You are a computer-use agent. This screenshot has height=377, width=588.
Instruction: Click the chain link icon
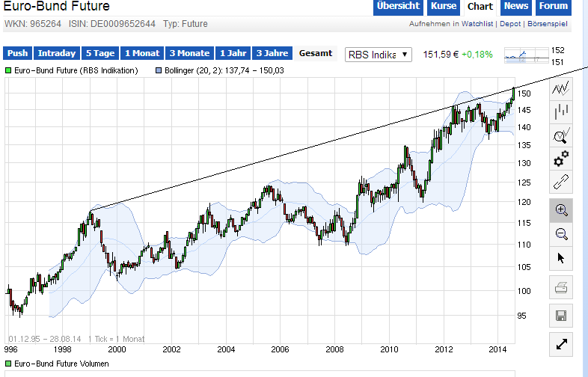[561, 182]
